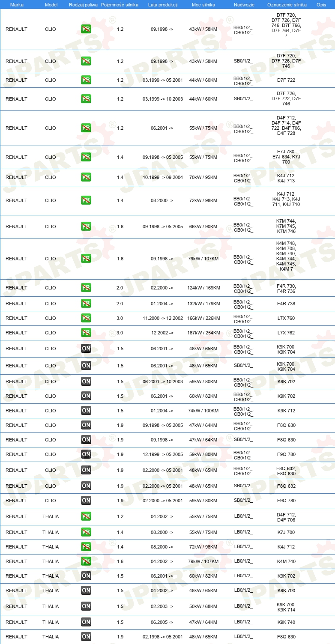The width and height of the screenshot is (335, 644).
Task: Click the 11.2000 -> 12.2002 production date cell
Action: (x=163, y=318)
